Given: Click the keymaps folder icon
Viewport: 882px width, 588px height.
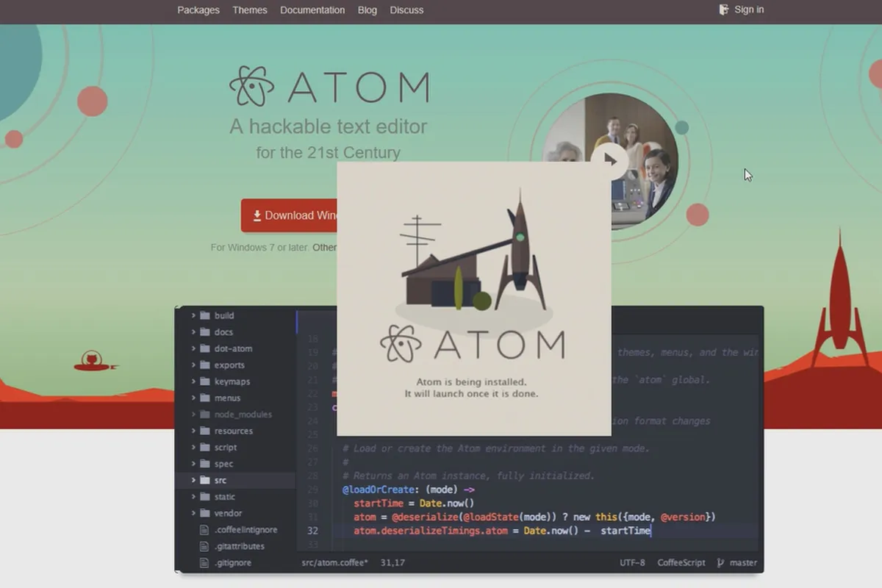Looking at the screenshot, I should pos(204,381).
